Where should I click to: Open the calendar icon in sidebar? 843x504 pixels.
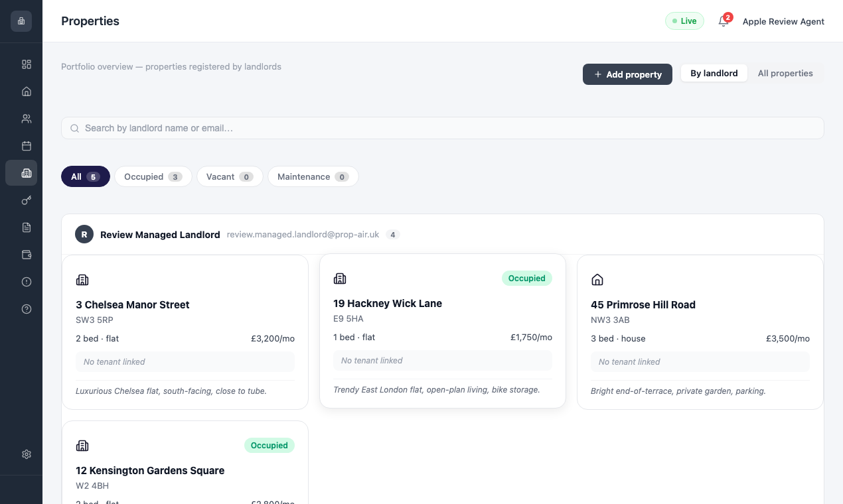point(27,146)
